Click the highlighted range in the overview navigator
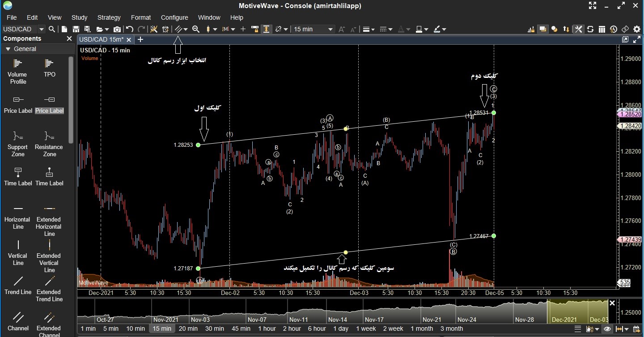The width and height of the screenshot is (644, 337). 577,311
